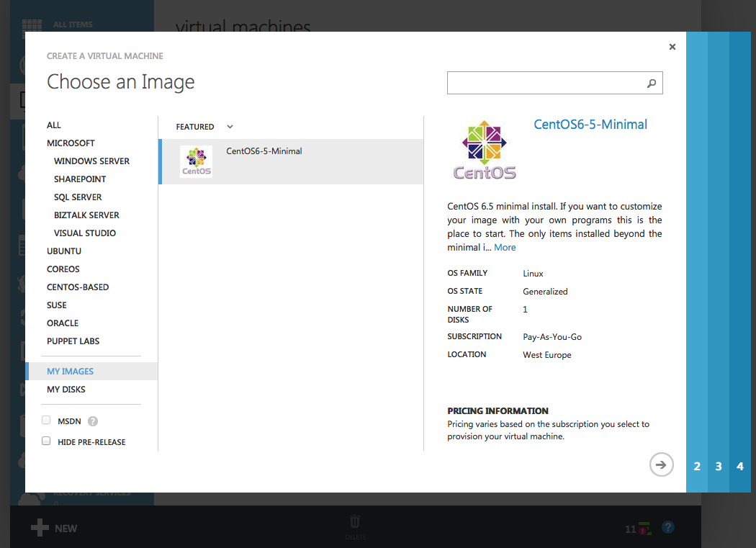Click the New plus icon

pos(40,528)
